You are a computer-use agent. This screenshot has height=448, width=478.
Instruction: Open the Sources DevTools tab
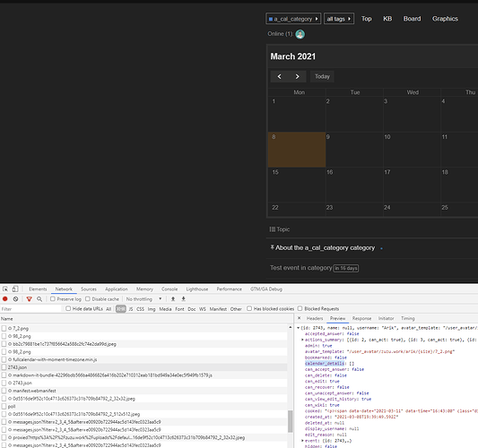pos(89,289)
